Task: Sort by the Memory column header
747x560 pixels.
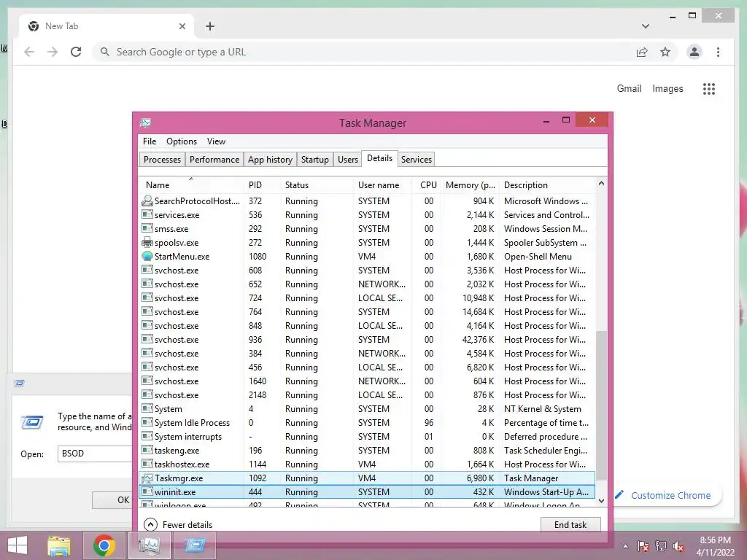Action: (470, 184)
